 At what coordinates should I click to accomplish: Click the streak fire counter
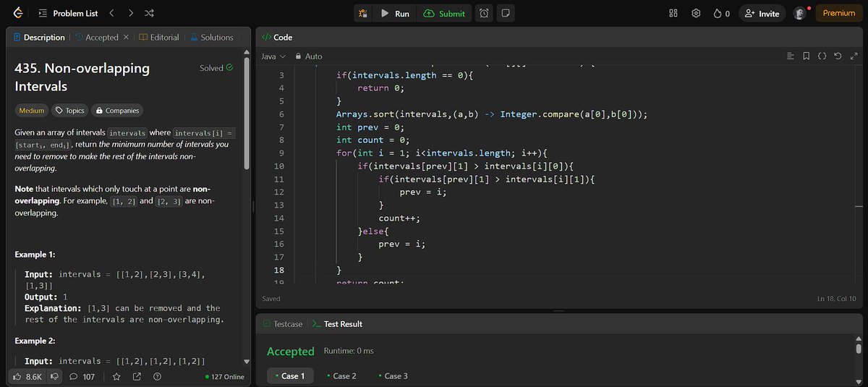point(721,13)
